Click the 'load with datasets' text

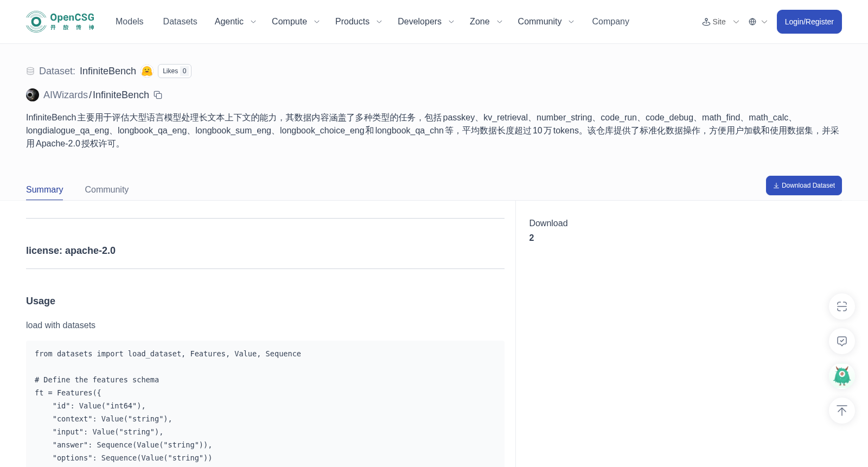61,325
